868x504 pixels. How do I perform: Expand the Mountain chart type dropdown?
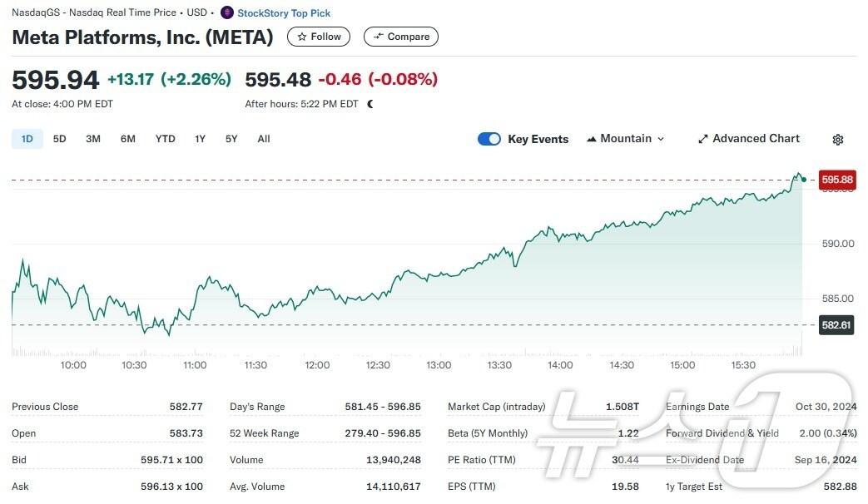tap(661, 139)
